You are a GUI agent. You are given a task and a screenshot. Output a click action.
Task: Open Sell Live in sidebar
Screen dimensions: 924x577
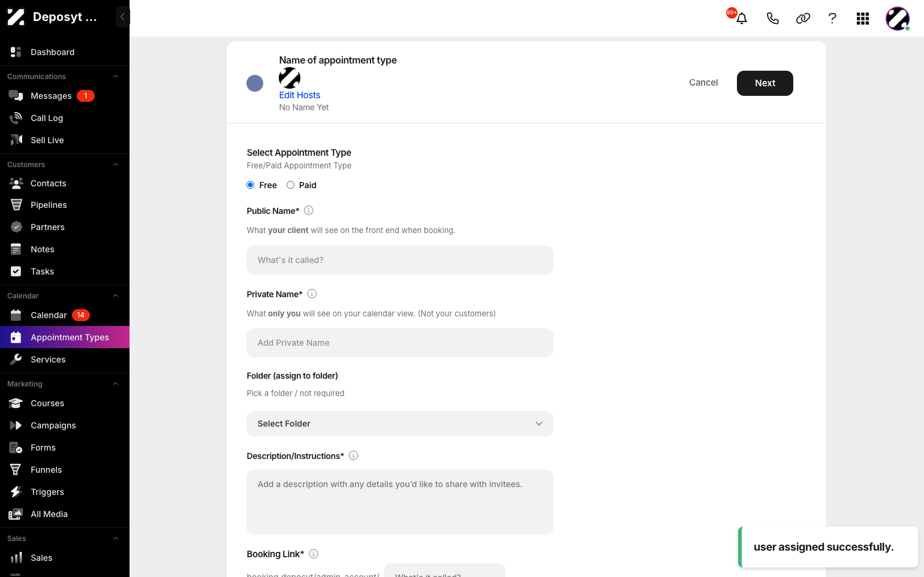[65, 140]
